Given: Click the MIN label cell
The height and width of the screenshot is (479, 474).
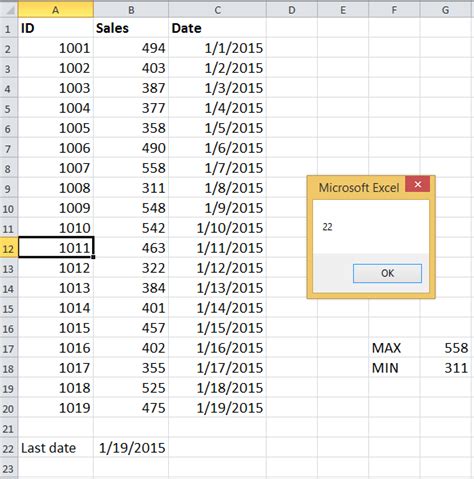Looking at the screenshot, I should pos(394,368).
